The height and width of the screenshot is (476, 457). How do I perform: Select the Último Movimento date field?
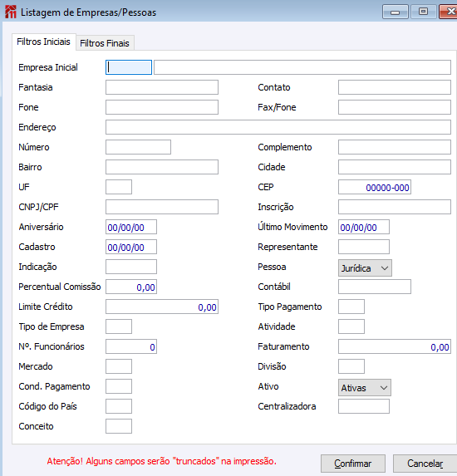pos(364,227)
